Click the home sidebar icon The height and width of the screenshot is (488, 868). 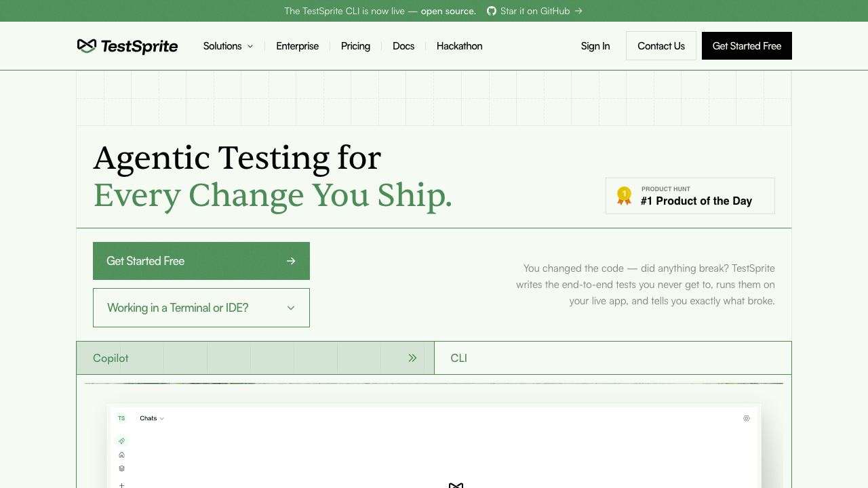point(121,455)
